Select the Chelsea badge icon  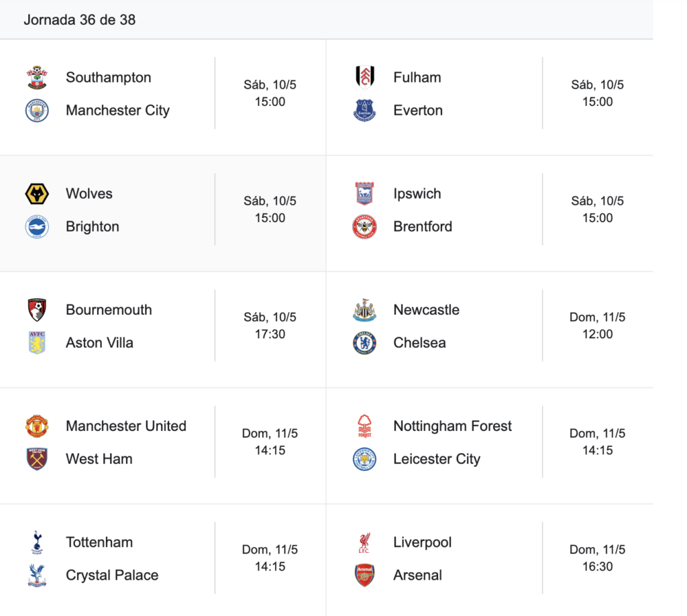click(364, 343)
